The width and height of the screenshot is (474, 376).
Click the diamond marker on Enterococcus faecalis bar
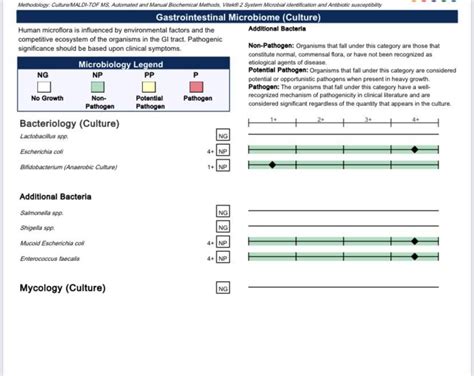pos(415,256)
